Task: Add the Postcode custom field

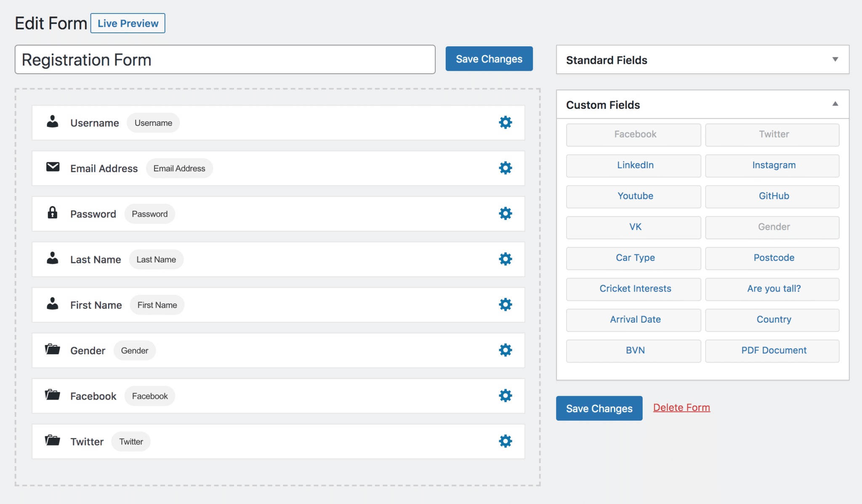Action: tap(772, 258)
